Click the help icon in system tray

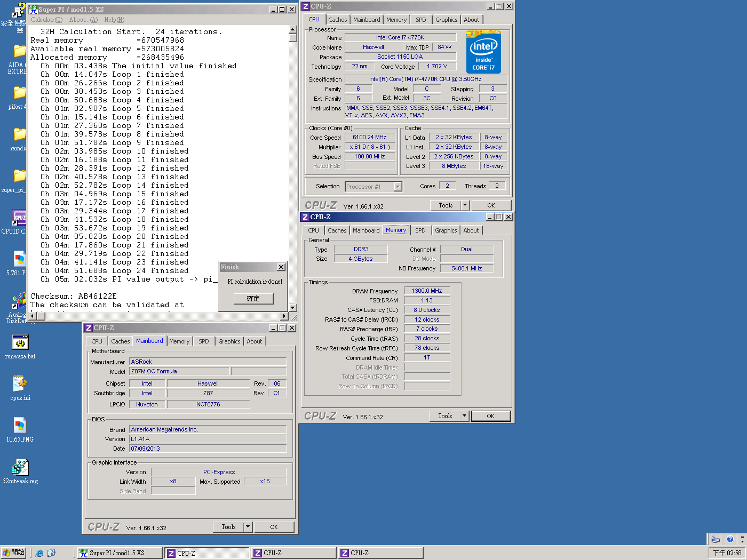click(729, 539)
